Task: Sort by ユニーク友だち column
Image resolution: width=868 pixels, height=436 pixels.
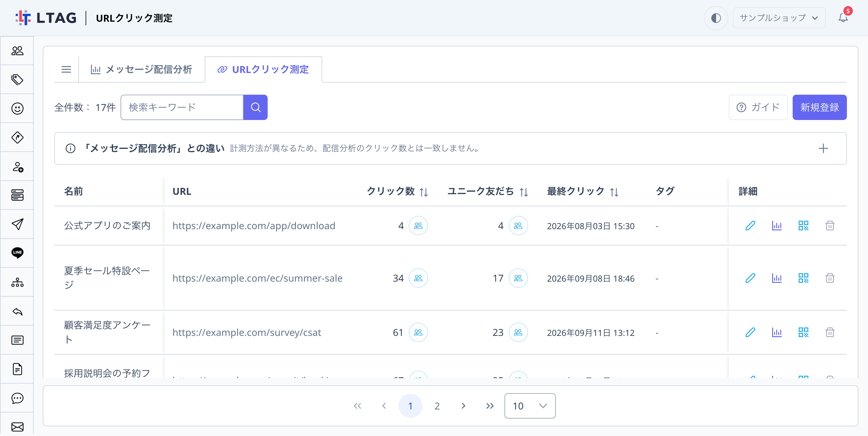Action: [x=524, y=192]
